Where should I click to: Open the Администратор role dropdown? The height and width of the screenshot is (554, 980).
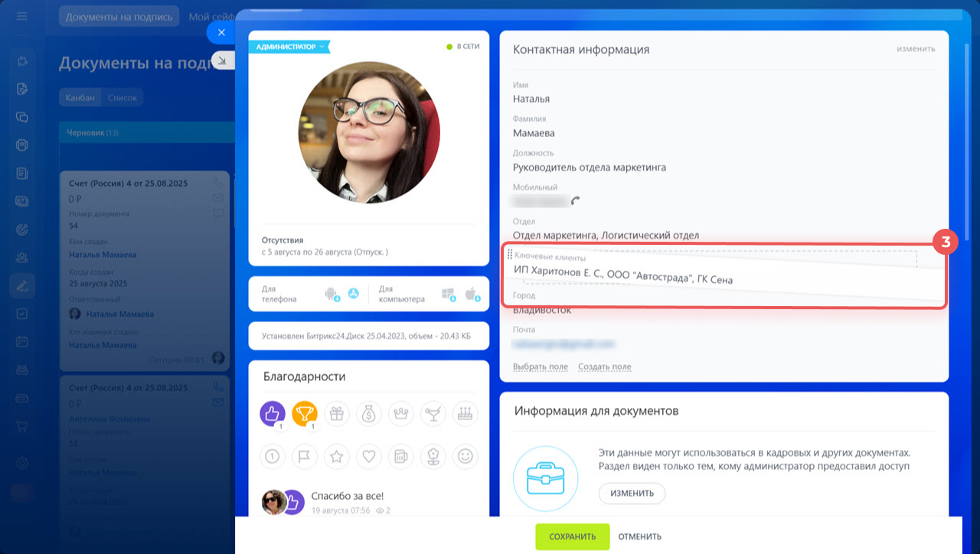(x=289, y=47)
